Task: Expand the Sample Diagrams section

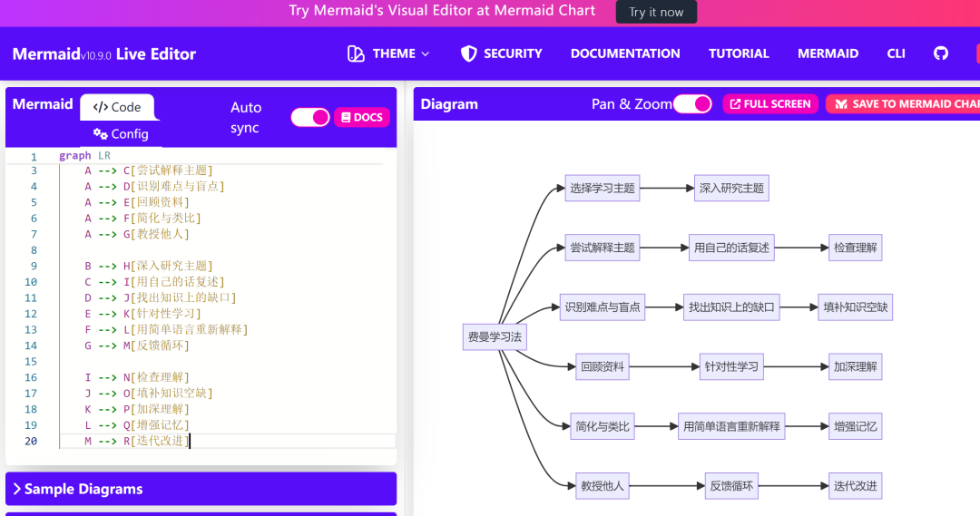Action: point(201,489)
